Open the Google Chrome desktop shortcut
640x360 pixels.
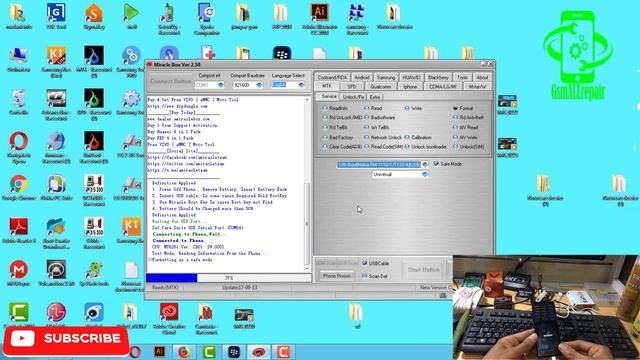[18, 188]
